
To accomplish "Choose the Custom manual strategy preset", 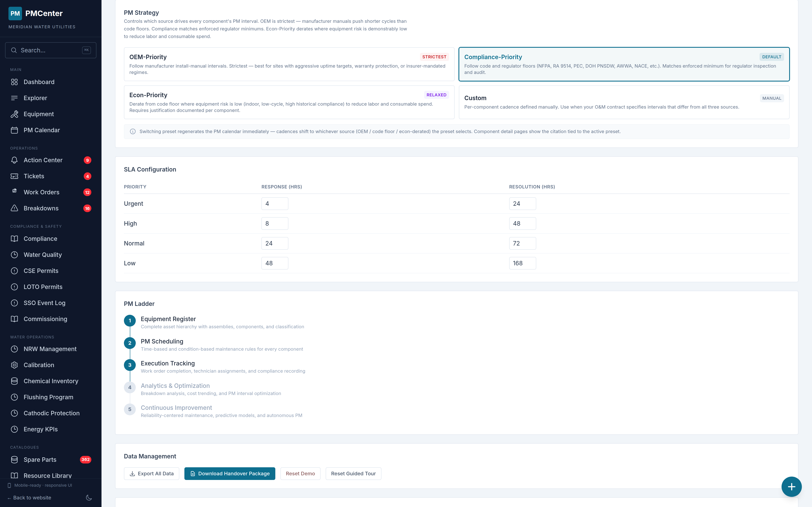I will tap(624, 102).
